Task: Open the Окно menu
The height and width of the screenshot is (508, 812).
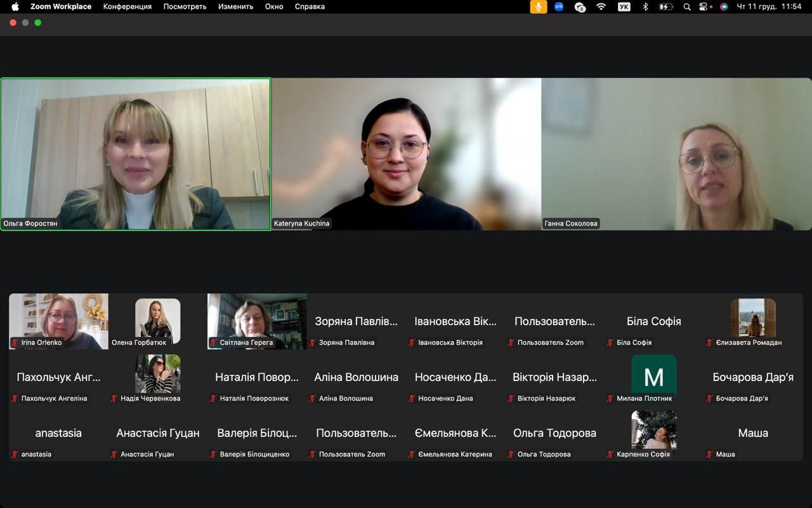Action: click(x=274, y=6)
